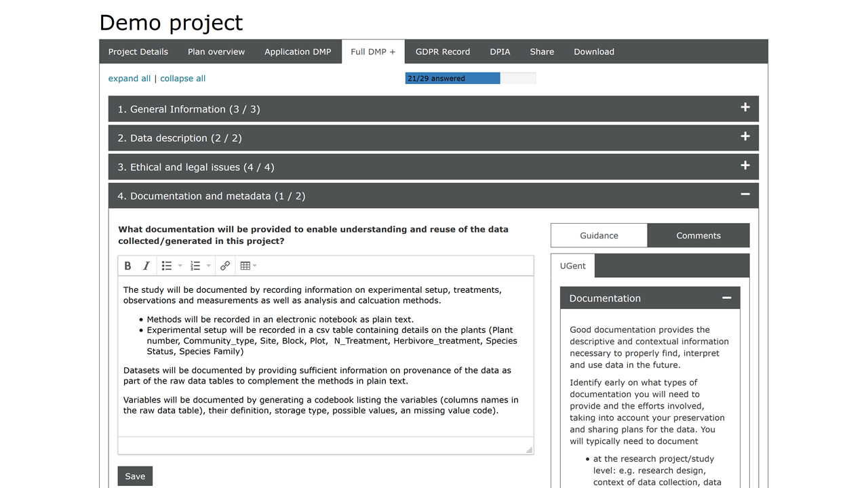This screenshot has height=488, width=868.
Task: Collapse the Documentation guidance box
Action: (726, 298)
